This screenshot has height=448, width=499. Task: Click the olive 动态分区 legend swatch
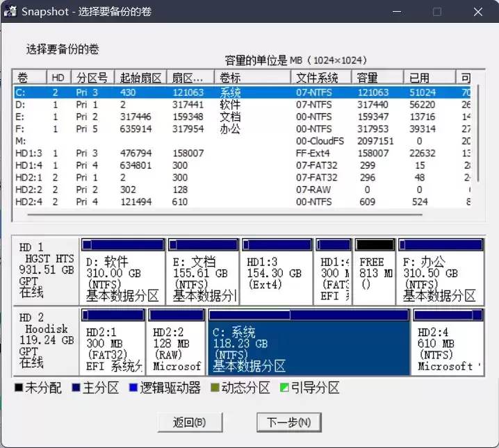tap(215, 388)
